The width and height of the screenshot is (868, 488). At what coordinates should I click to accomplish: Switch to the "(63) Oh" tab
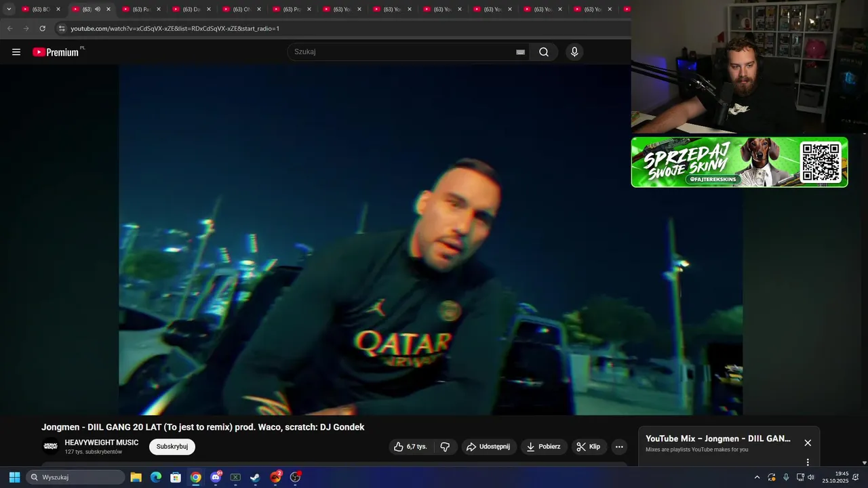(x=241, y=9)
